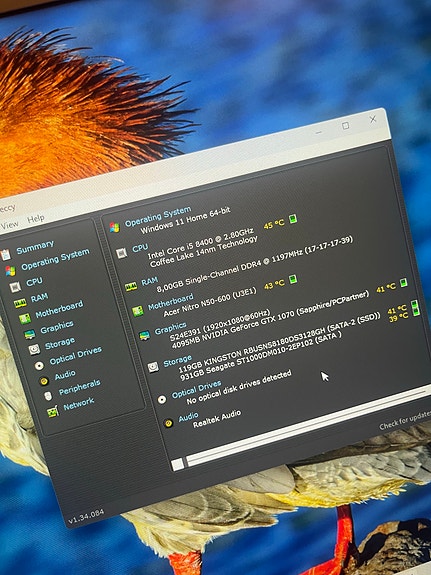The height and width of the screenshot is (575, 431).
Task: Click the Audio speaker icon in sidebar
Action: coord(44,381)
